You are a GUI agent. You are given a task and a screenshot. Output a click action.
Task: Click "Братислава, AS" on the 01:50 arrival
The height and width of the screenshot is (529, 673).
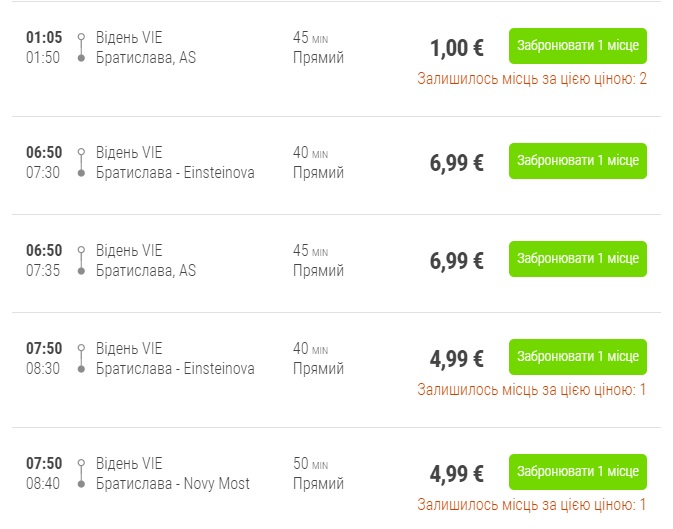point(146,58)
